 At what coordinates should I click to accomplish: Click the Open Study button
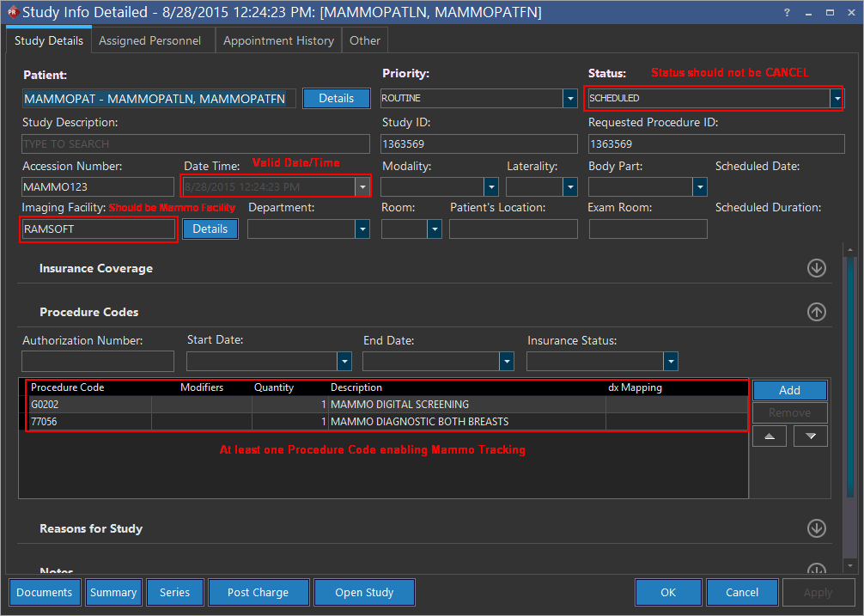[364, 592]
